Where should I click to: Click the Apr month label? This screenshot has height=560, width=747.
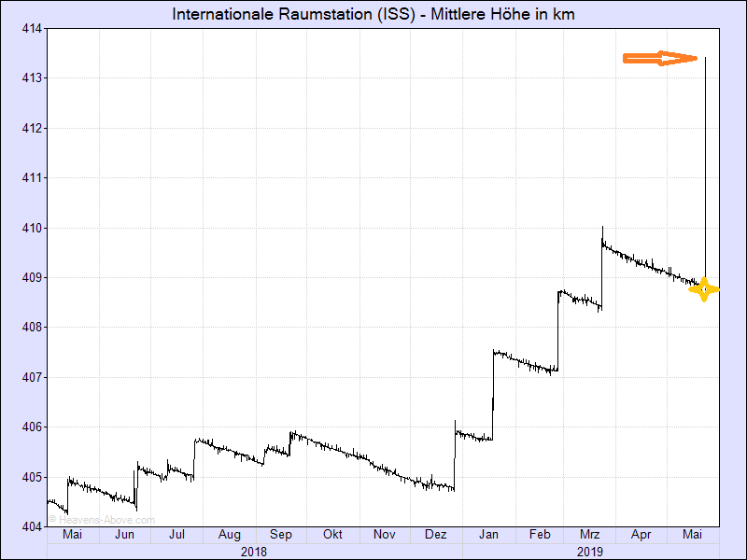641,535
